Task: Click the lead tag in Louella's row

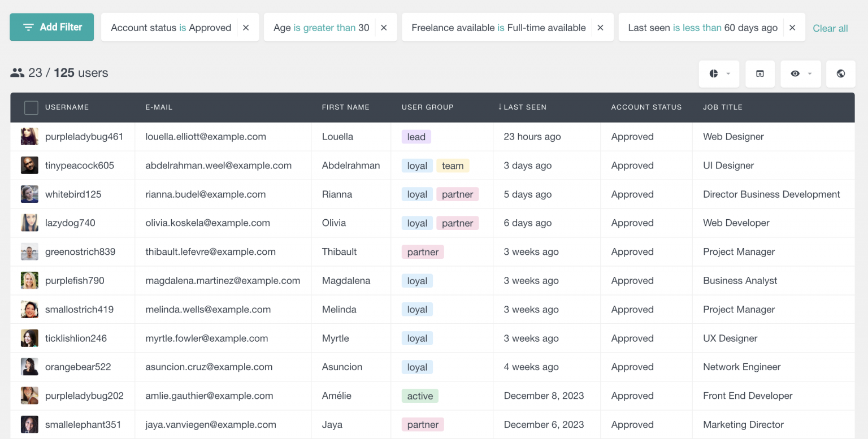Action: click(x=416, y=137)
